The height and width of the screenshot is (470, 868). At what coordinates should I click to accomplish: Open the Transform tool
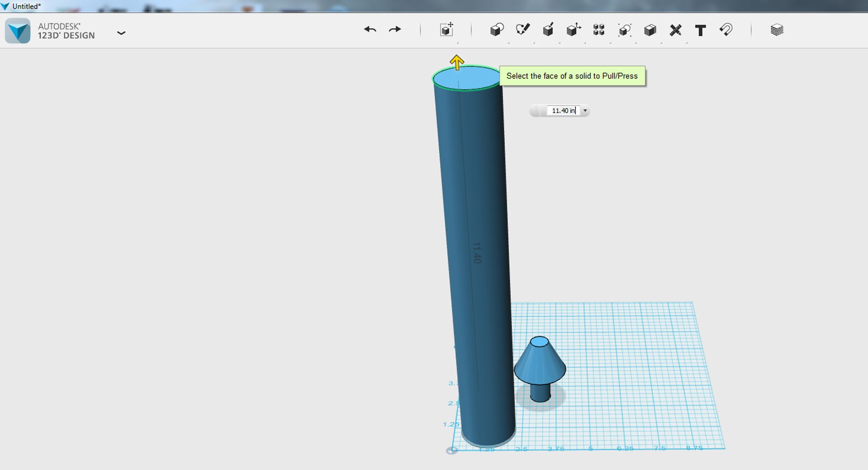click(447, 30)
